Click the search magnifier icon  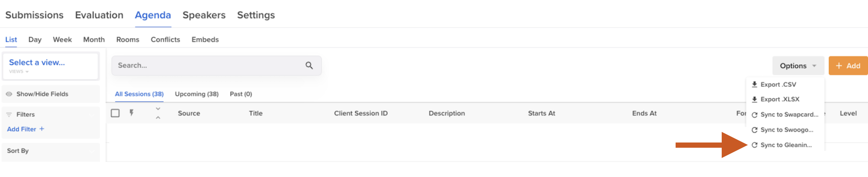click(309, 66)
